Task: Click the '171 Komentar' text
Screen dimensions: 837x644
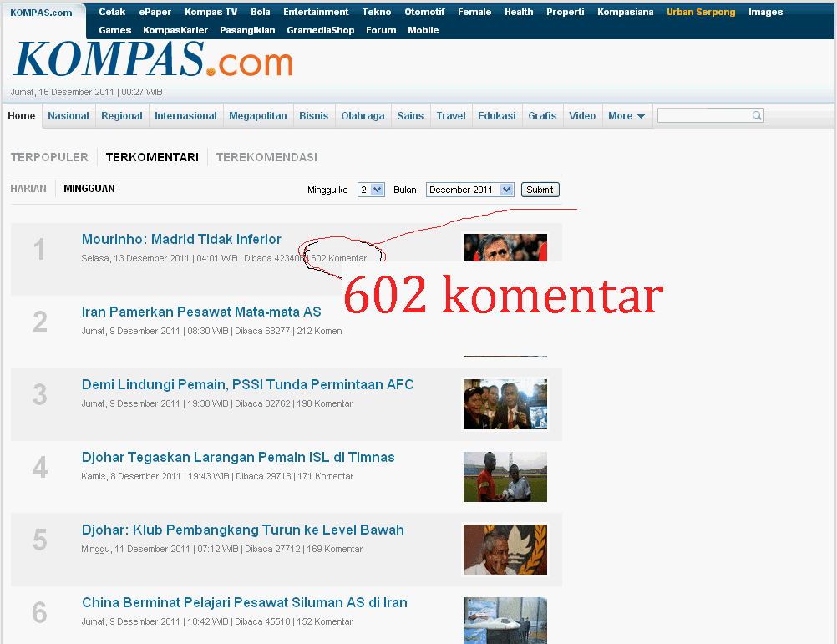Action: click(326, 476)
